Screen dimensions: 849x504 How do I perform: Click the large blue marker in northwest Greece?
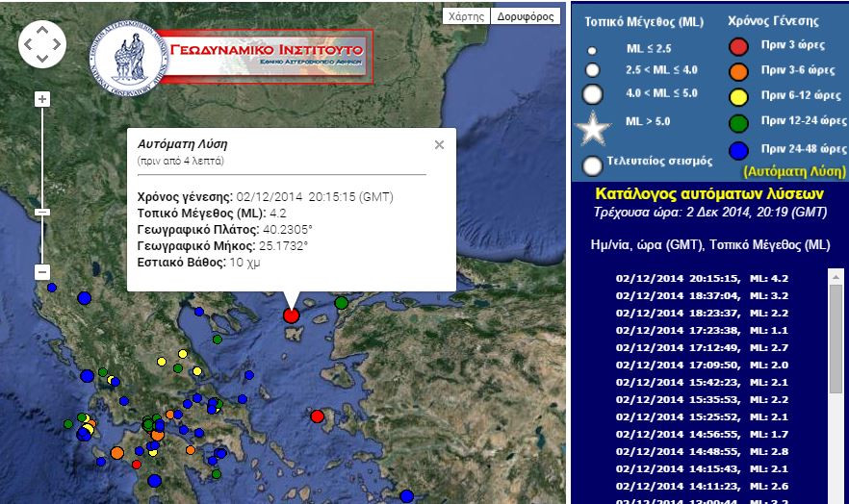(85, 298)
